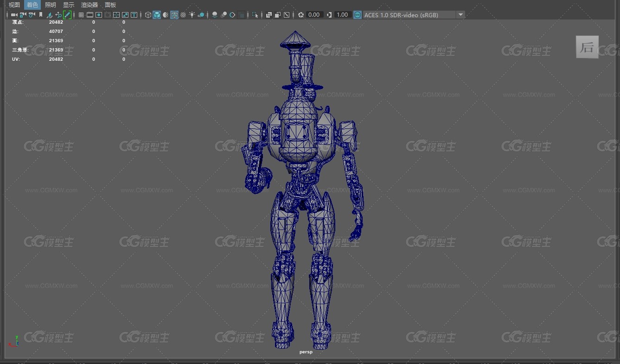Click the exposure value field 0.00
Image resolution: width=620 pixels, height=364 pixels.
(x=314, y=15)
